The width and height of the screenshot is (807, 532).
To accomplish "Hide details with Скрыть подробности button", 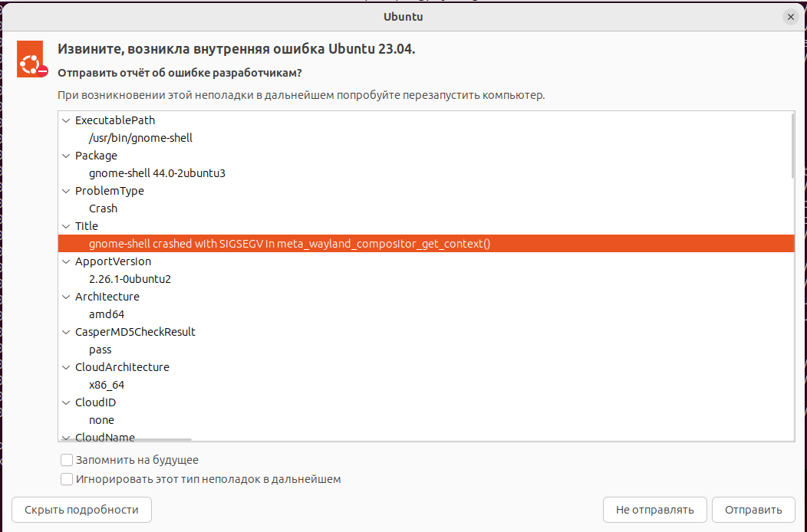I will click(81, 510).
